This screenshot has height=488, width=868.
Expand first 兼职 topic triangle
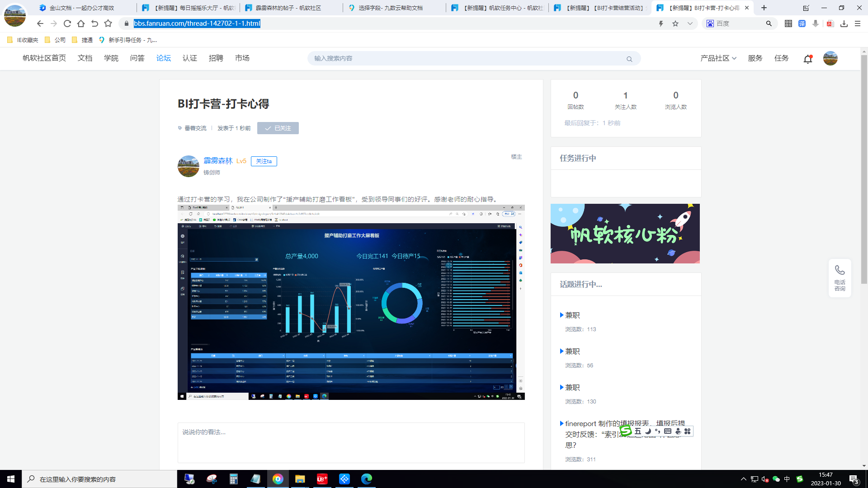(562, 315)
